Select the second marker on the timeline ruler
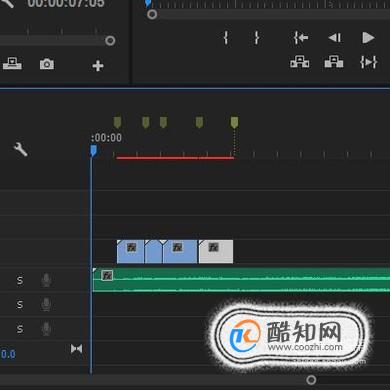The height and width of the screenshot is (390, 390). (146, 122)
